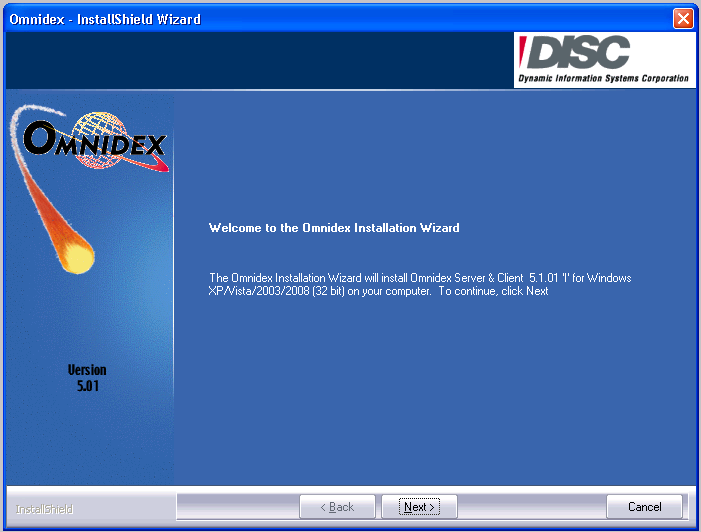The width and height of the screenshot is (701, 532).
Task: Close the InstallShield Wizard window
Action: point(683,18)
